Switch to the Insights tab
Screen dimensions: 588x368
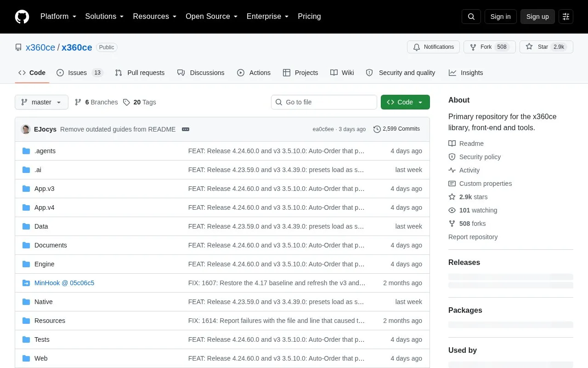466,73
